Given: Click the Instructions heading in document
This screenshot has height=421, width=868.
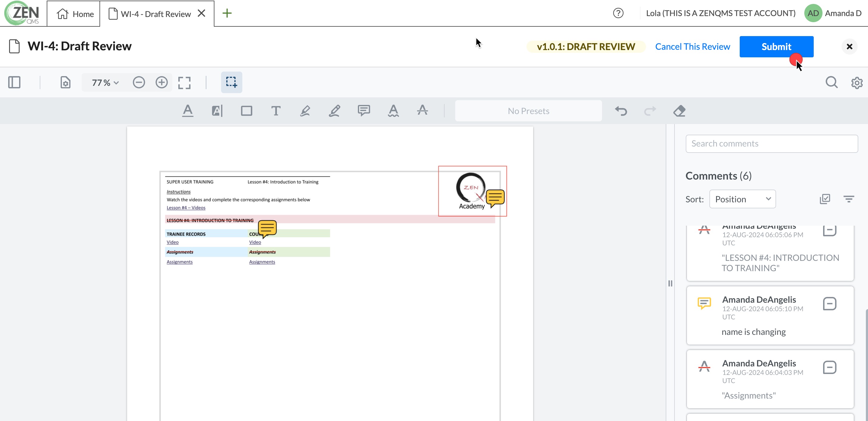Looking at the screenshot, I should pos(179,191).
